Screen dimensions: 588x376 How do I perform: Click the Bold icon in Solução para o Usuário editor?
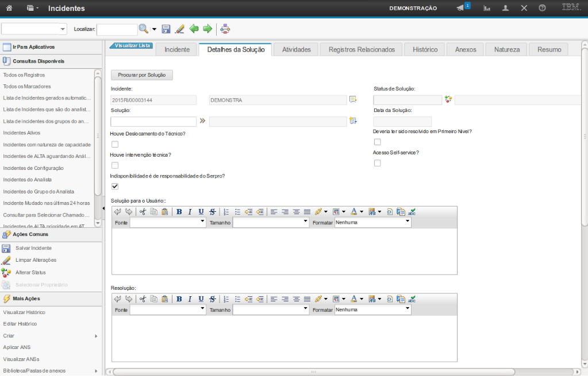[179, 211]
